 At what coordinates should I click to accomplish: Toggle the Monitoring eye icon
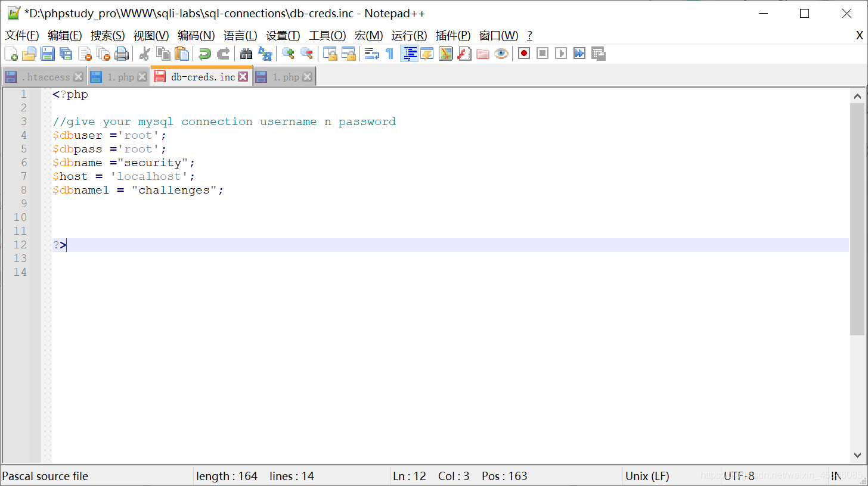(501, 54)
